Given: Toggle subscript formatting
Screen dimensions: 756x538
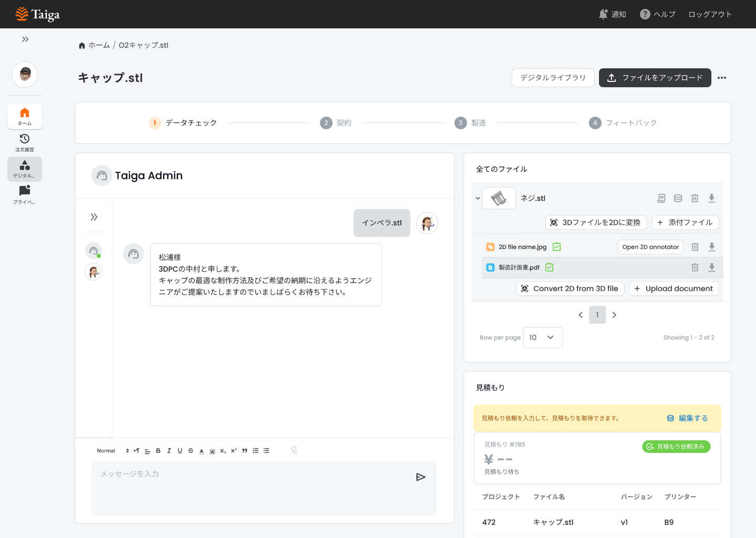Looking at the screenshot, I should pyautogui.click(x=223, y=451).
